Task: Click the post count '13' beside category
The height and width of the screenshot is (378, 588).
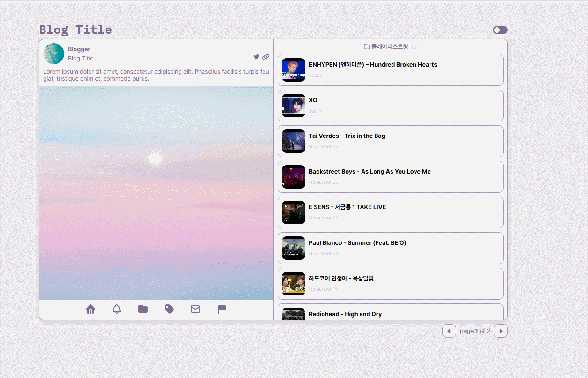Action: point(414,47)
